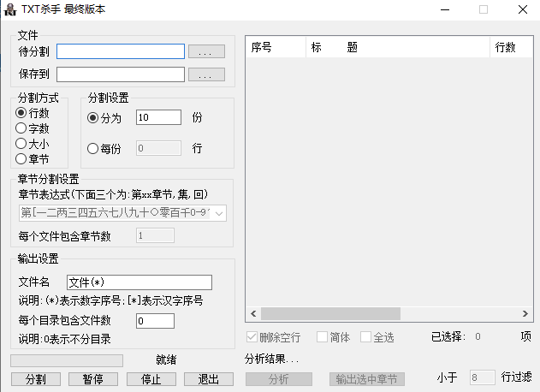Click the 标题 column header

(398, 47)
